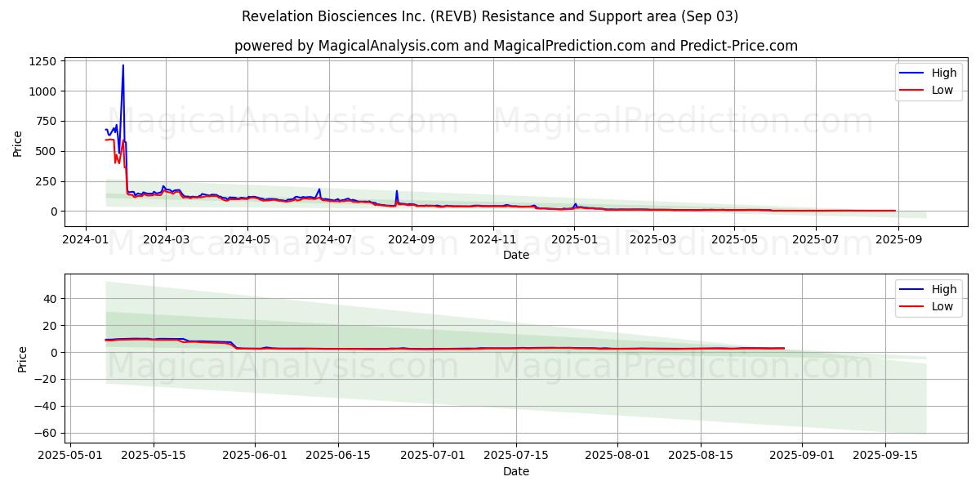Click the 2025-01 x-axis label

575,239
